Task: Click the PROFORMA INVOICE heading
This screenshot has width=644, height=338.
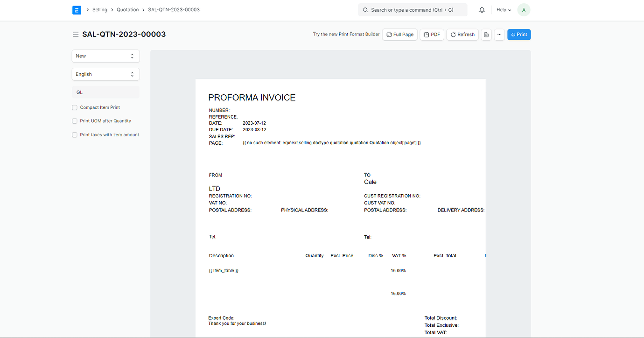Action: [252, 98]
